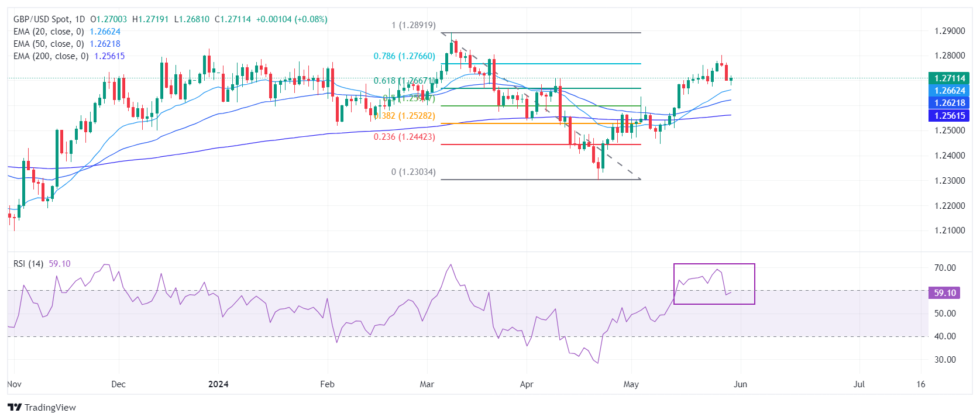This screenshot has width=980, height=420.
Task: Click the GBP/USD Spot symbol title
Action: 40,19
